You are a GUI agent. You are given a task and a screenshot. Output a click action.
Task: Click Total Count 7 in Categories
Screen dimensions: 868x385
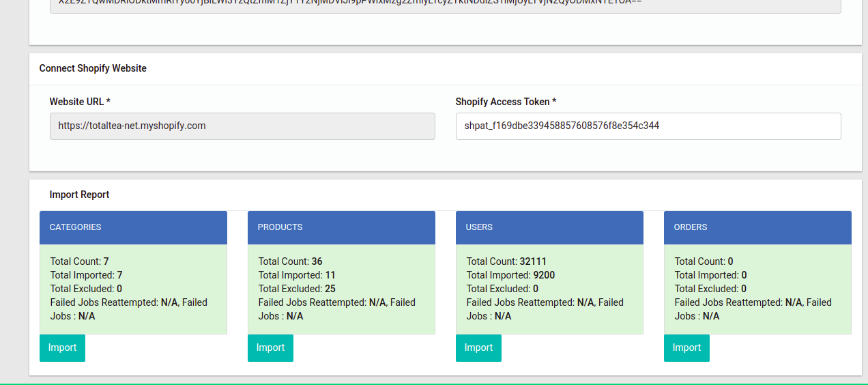[x=79, y=261]
